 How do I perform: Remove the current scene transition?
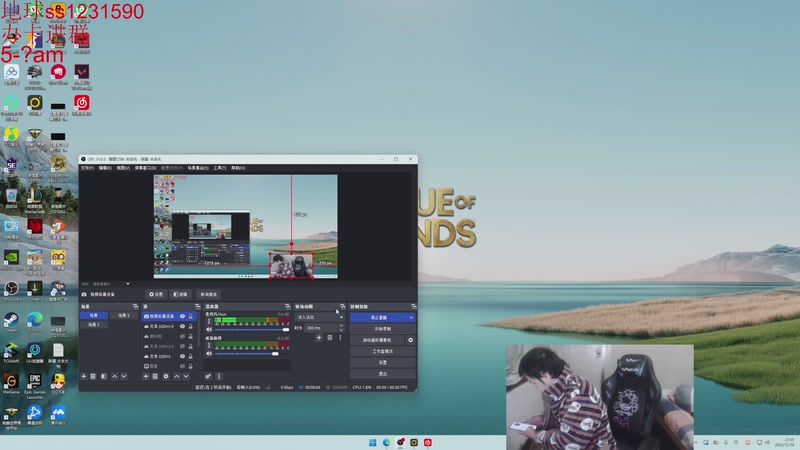(x=330, y=338)
